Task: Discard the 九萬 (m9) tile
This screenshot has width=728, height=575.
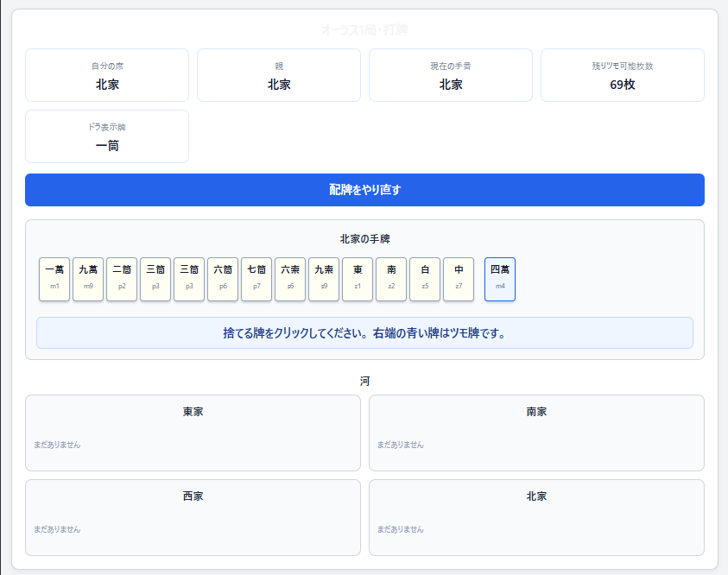Action: coord(88,280)
